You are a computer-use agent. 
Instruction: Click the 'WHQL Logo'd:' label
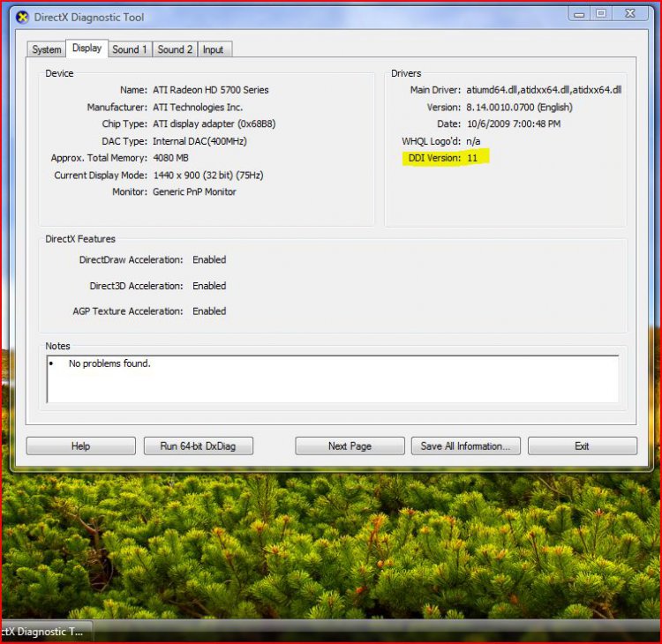tap(432, 141)
